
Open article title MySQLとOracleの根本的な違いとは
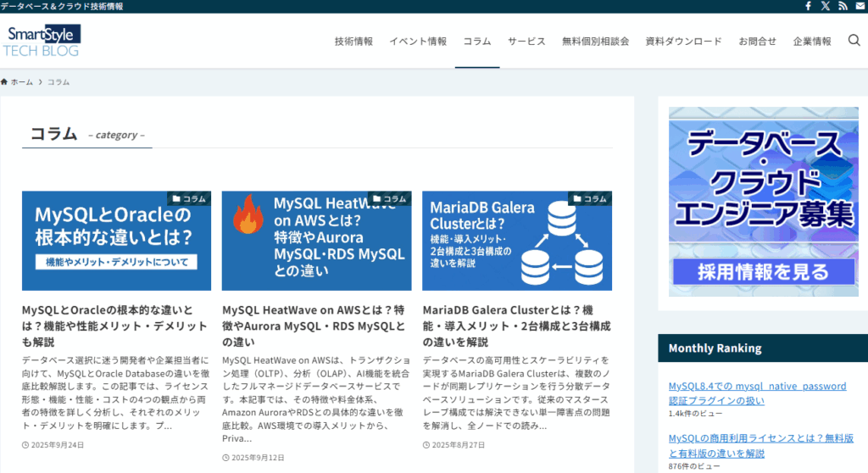(114, 326)
